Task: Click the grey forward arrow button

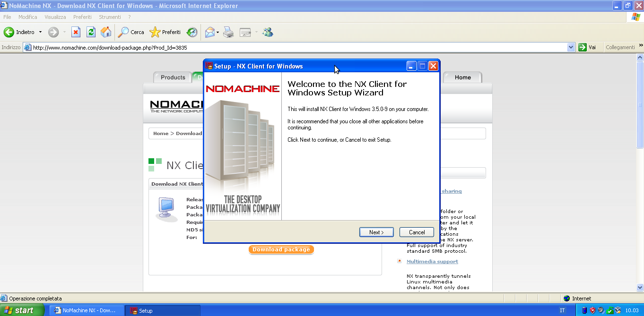Action: [53, 32]
